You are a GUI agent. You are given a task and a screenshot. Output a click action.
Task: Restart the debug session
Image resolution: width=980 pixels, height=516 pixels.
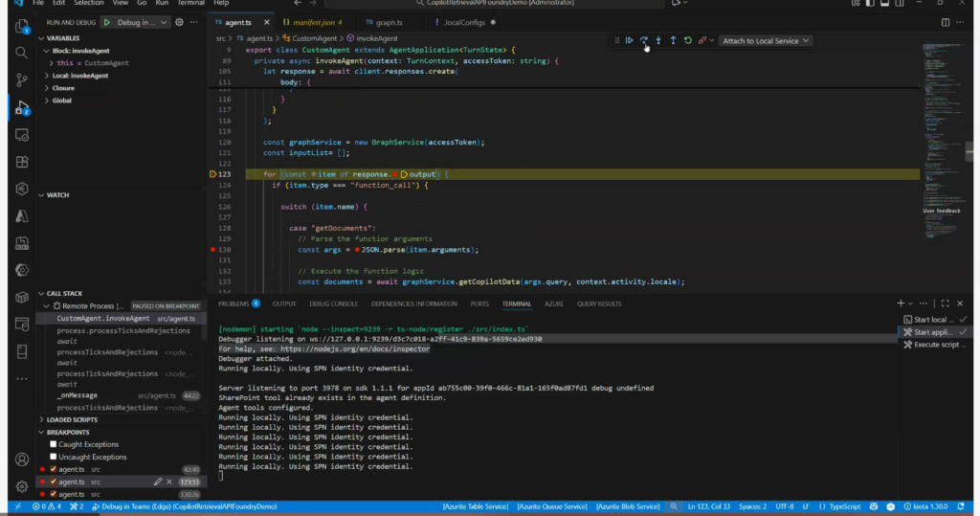point(687,40)
